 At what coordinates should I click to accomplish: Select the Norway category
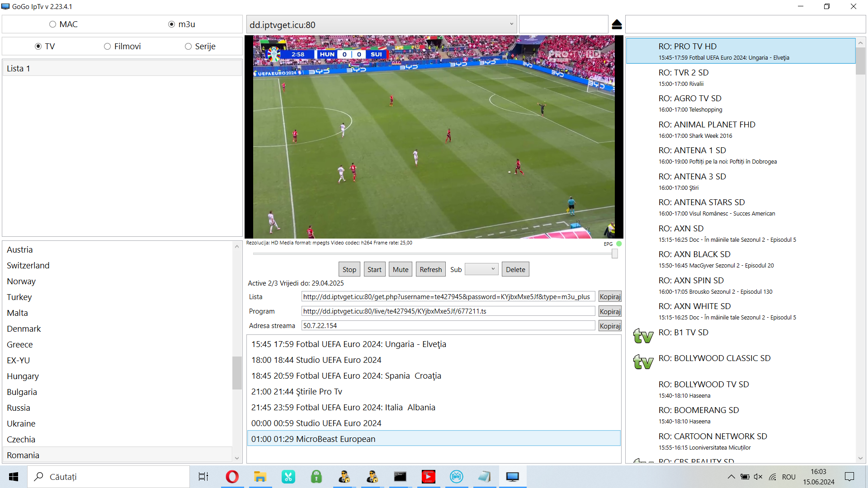click(118, 281)
